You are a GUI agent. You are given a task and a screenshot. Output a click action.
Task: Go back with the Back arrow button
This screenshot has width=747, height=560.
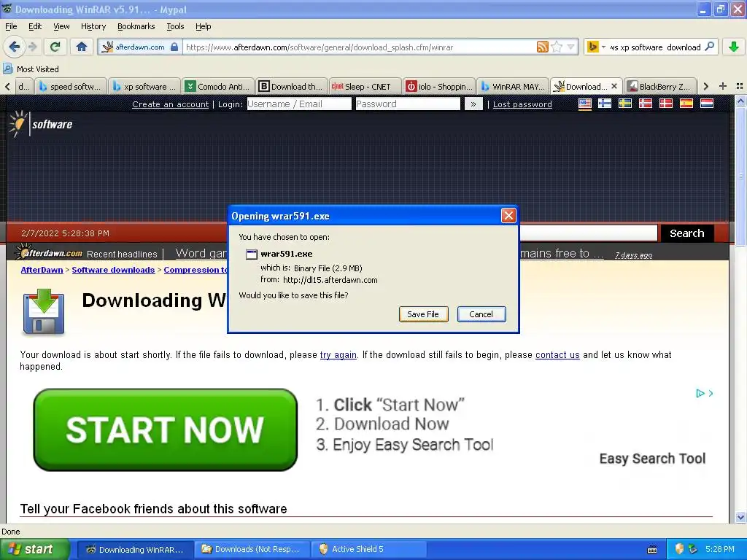[14, 47]
